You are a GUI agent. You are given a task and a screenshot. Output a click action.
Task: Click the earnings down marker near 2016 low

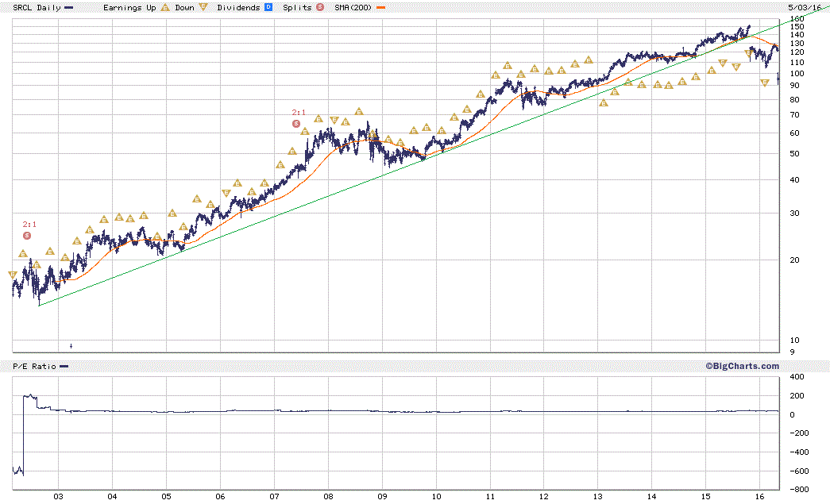(764, 83)
